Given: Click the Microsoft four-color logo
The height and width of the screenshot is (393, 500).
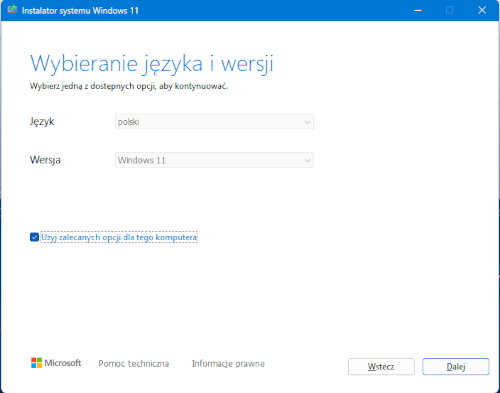Looking at the screenshot, I should tap(36, 363).
